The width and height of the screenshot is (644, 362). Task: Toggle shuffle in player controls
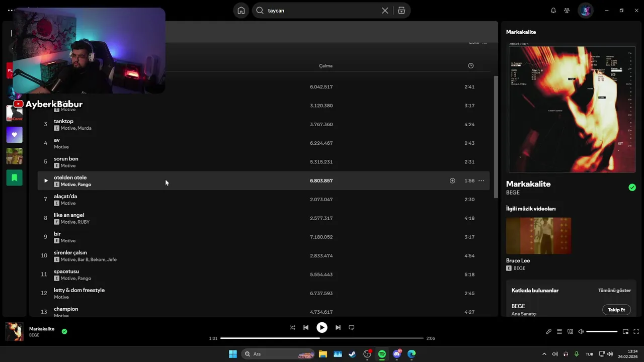292,327
